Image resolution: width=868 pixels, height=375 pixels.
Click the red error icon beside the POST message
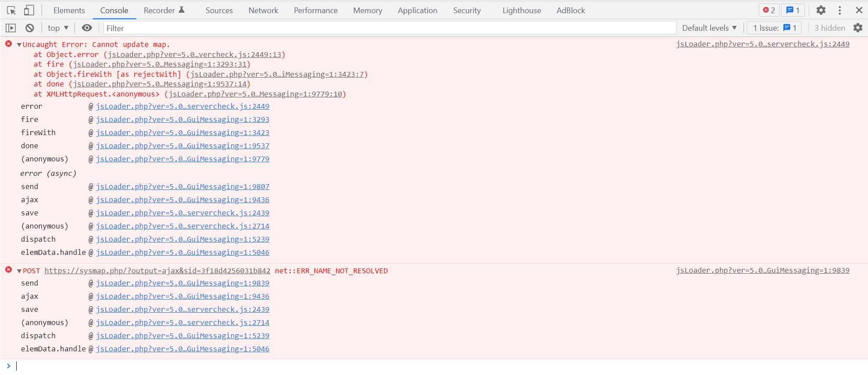[9, 270]
